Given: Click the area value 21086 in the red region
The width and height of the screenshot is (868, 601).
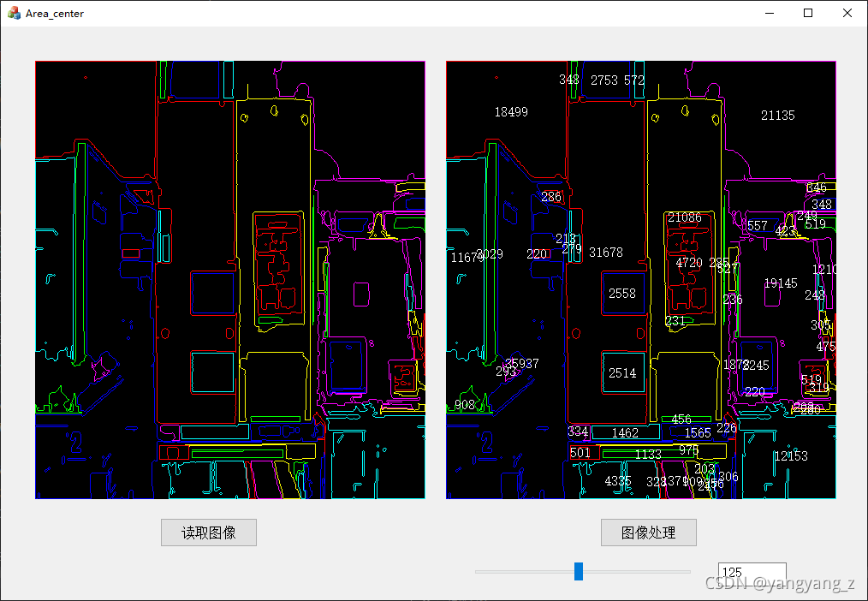Looking at the screenshot, I should pyautogui.click(x=684, y=217).
